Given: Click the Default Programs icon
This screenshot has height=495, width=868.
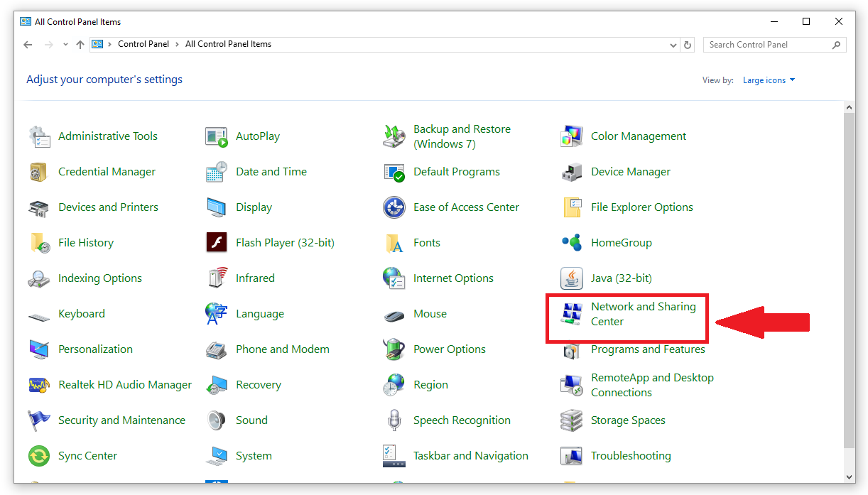Looking at the screenshot, I should (x=394, y=172).
